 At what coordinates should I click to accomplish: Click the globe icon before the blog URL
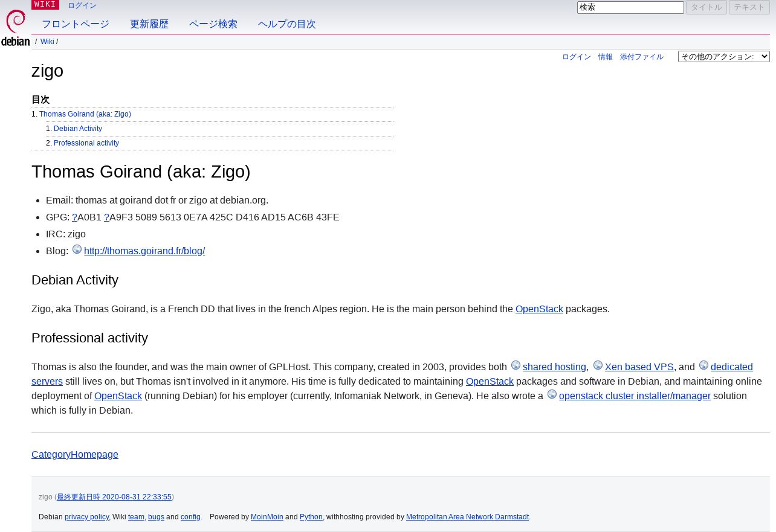(77, 249)
